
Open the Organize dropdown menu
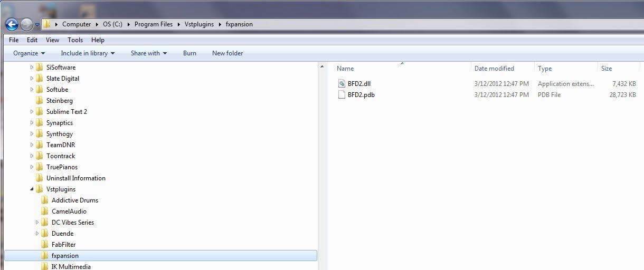29,53
